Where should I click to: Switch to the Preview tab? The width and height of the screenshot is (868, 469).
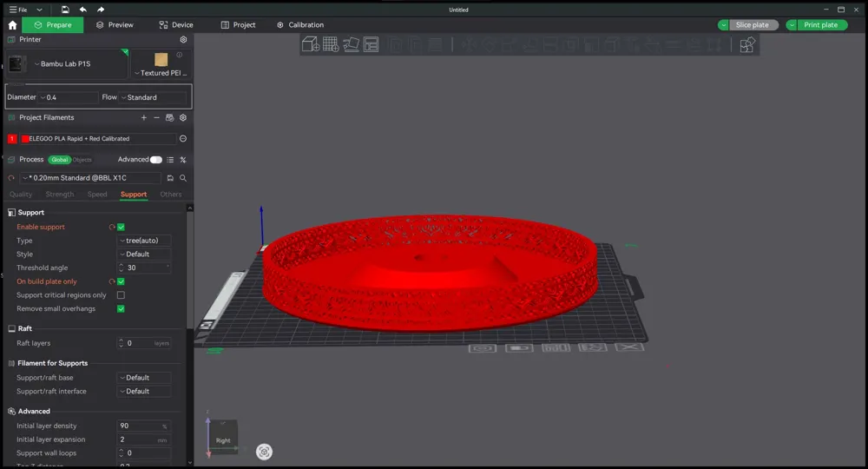(x=115, y=25)
